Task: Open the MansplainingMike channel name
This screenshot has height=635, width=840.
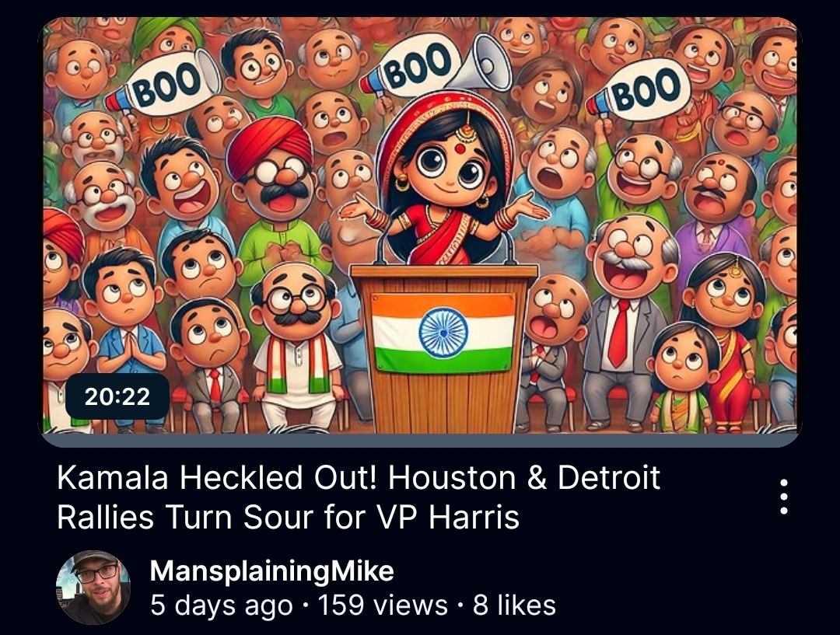Action: click(x=272, y=570)
